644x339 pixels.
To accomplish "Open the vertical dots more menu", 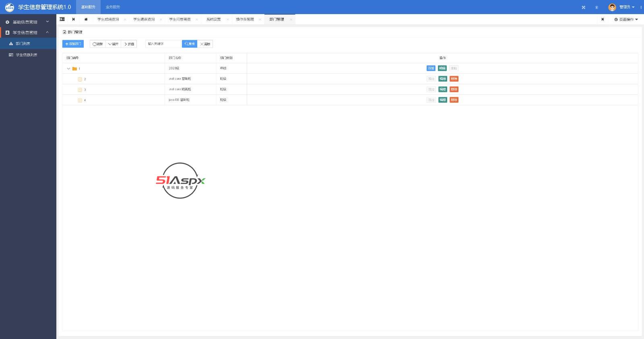I will (641, 7).
